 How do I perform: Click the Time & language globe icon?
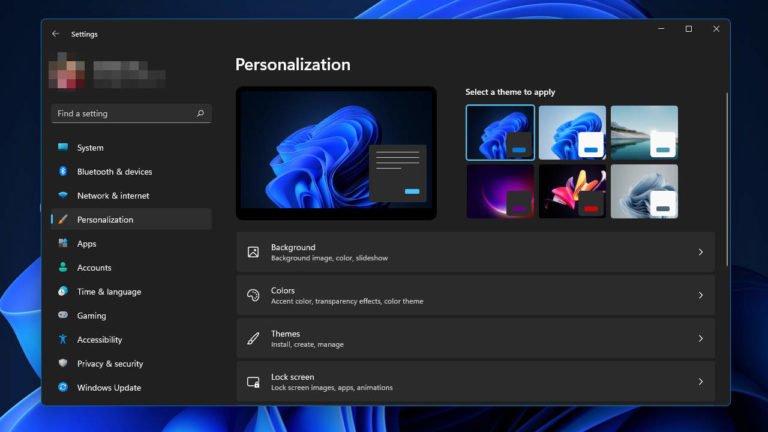click(x=63, y=291)
